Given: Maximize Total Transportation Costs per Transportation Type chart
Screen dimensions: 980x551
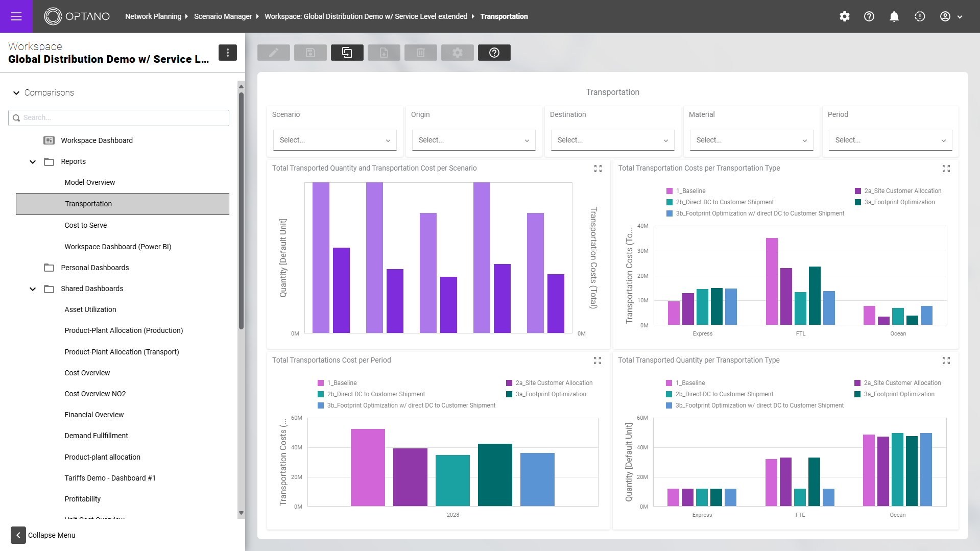Looking at the screenshot, I should pos(946,169).
